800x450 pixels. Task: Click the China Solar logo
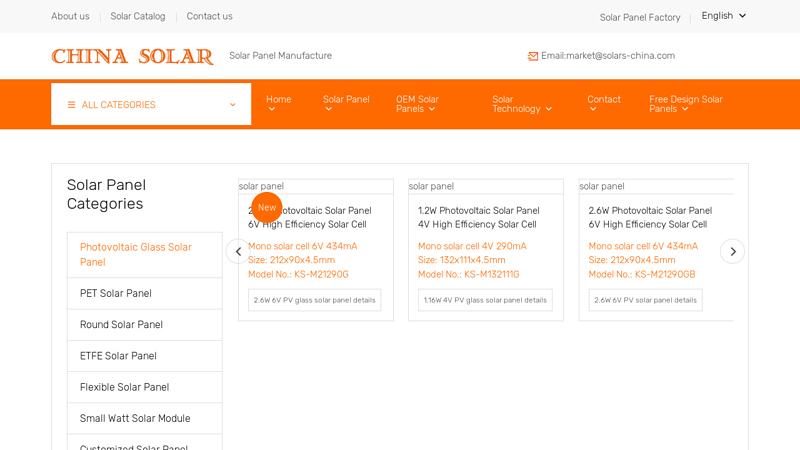pyautogui.click(x=132, y=56)
